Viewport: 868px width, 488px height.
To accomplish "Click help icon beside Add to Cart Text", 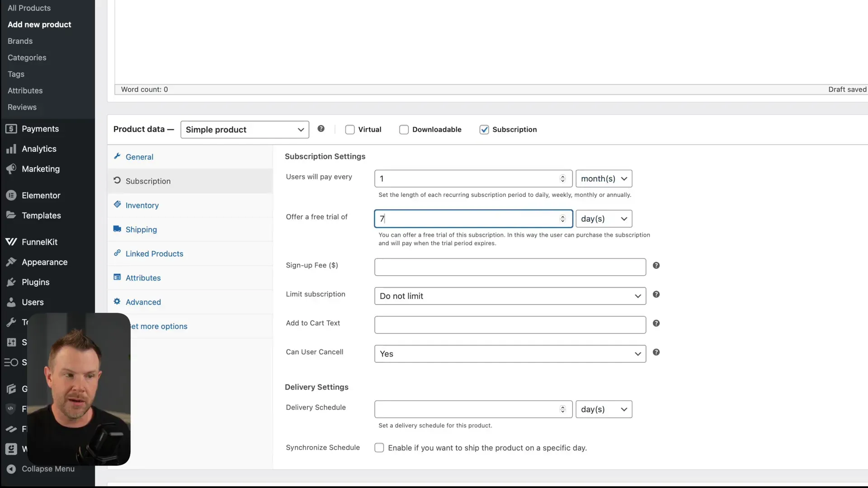I will click(x=656, y=324).
